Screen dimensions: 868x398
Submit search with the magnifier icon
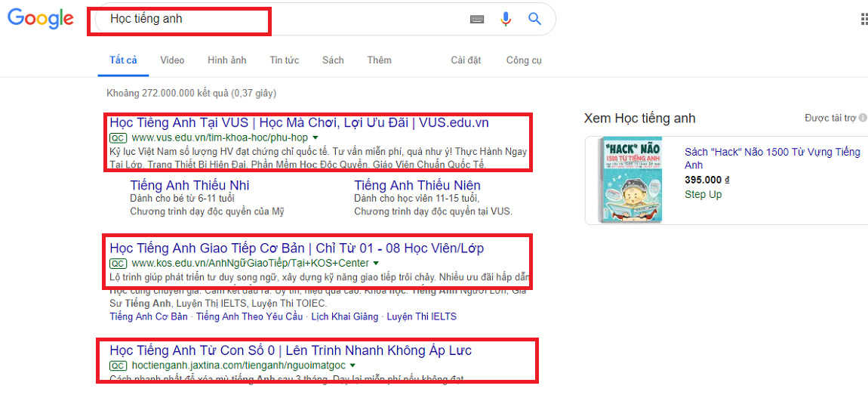click(x=534, y=19)
